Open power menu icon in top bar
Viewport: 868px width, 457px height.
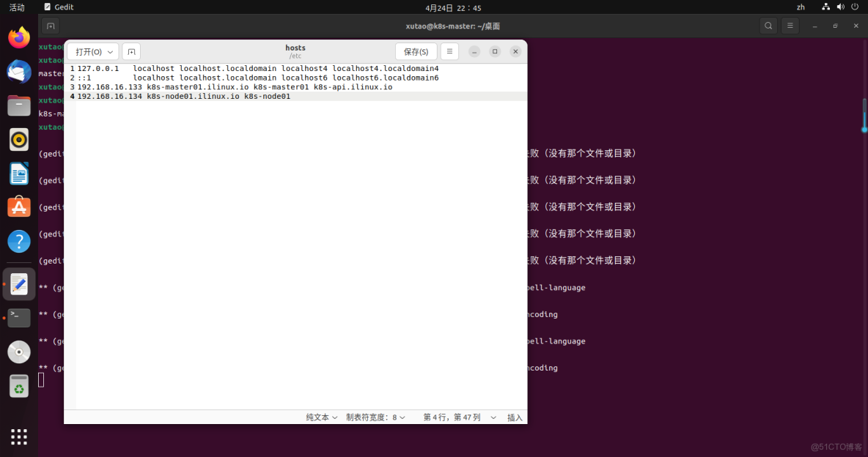pyautogui.click(x=856, y=7)
